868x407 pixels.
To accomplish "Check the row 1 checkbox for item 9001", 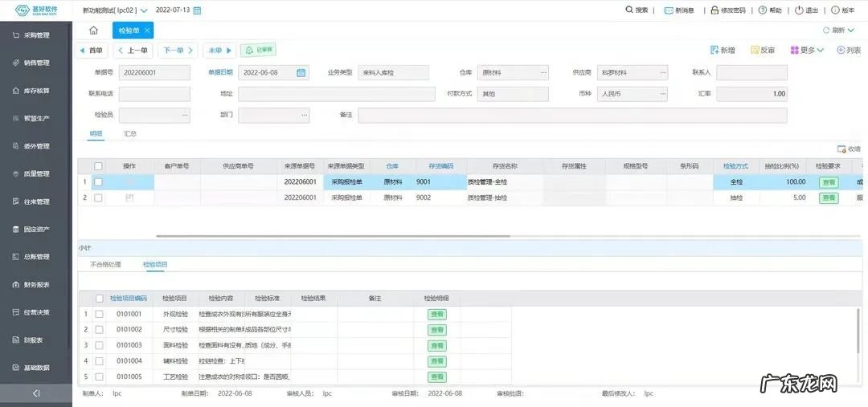I will point(98,182).
